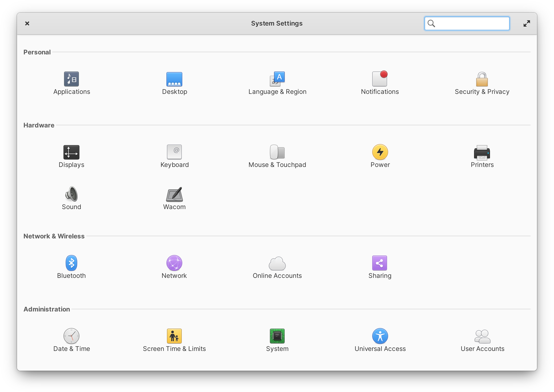Open Universal Access settings
This screenshot has width=554, height=392.
point(379,339)
